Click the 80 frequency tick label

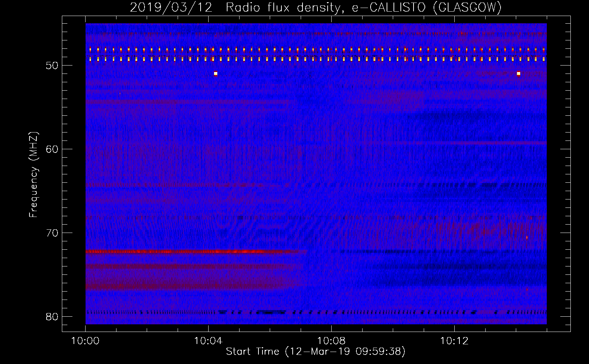pyautogui.click(x=52, y=317)
